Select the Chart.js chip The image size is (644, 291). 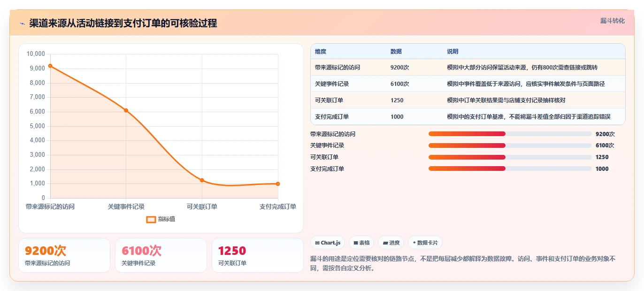[x=328, y=243]
